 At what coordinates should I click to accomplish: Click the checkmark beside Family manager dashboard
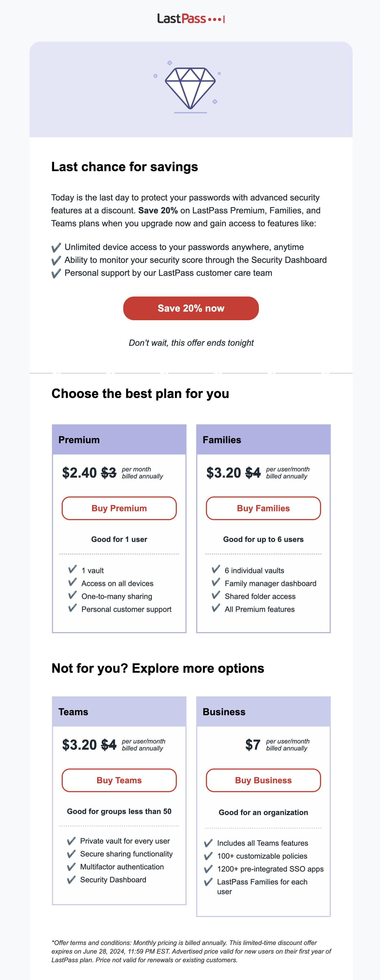pyautogui.click(x=216, y=582)
